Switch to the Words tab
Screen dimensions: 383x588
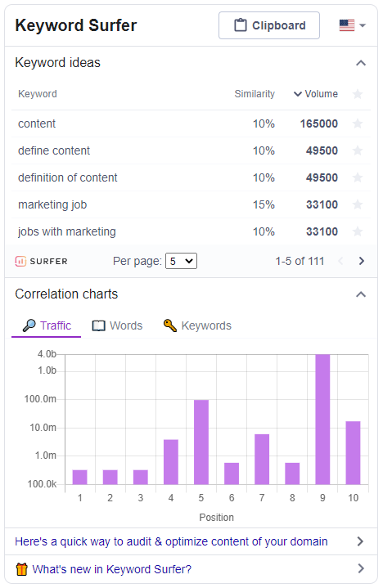click(x=117, y=325)
